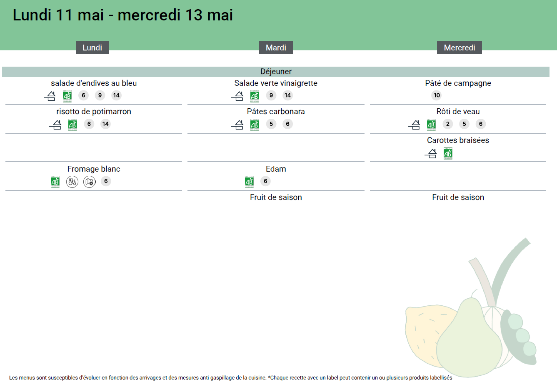Click homemade house icon under Carottes braisées
The height and width of the screenshot is (392, 557).
point(431,154)
